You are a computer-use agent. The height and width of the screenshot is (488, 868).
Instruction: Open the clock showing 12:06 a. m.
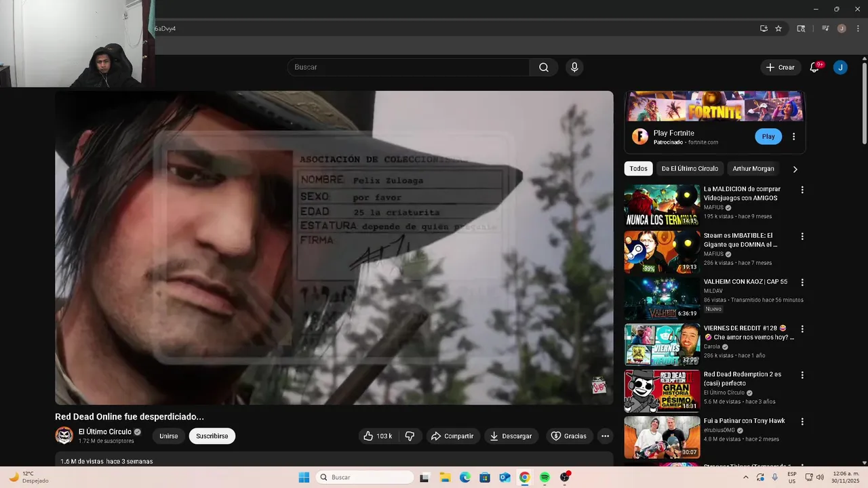tap(844, 477)
